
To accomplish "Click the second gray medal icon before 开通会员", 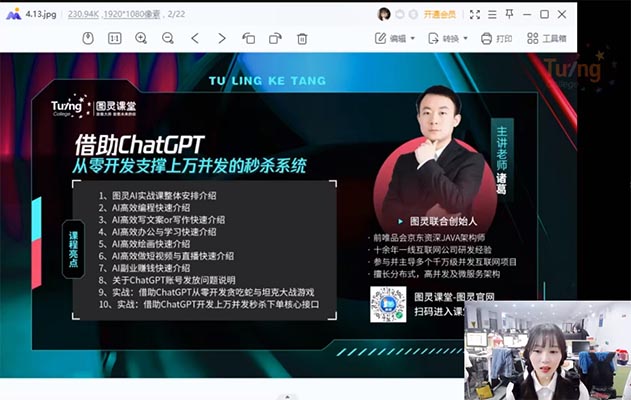I will [x=413, y=14].
